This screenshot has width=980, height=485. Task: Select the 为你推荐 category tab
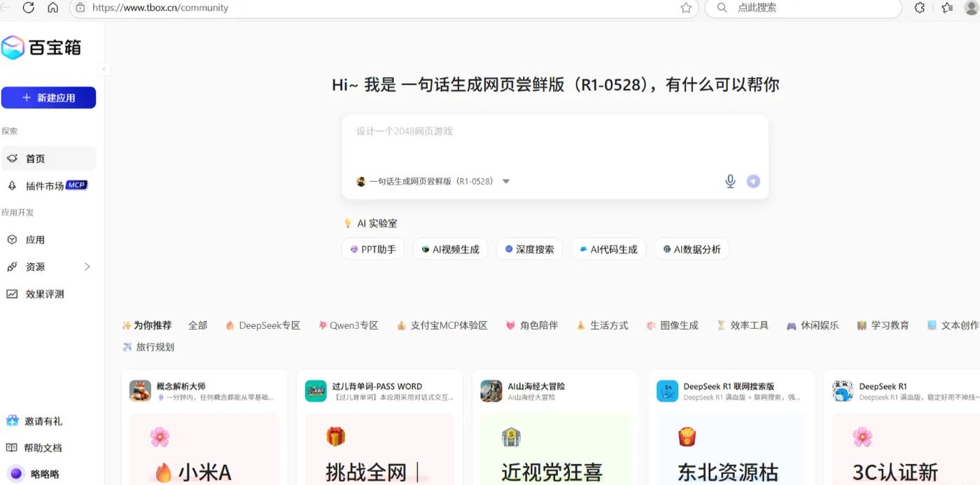pos(146,325)
